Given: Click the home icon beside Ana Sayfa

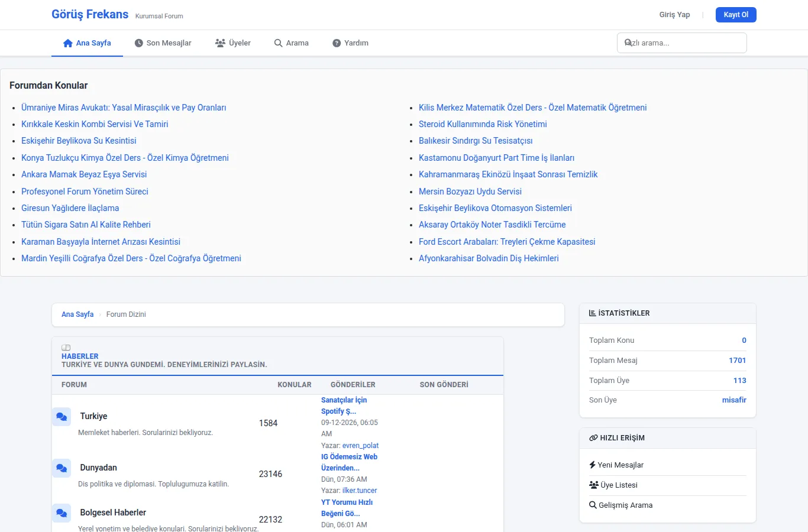Looking at the screenshot, I should 68,43.
